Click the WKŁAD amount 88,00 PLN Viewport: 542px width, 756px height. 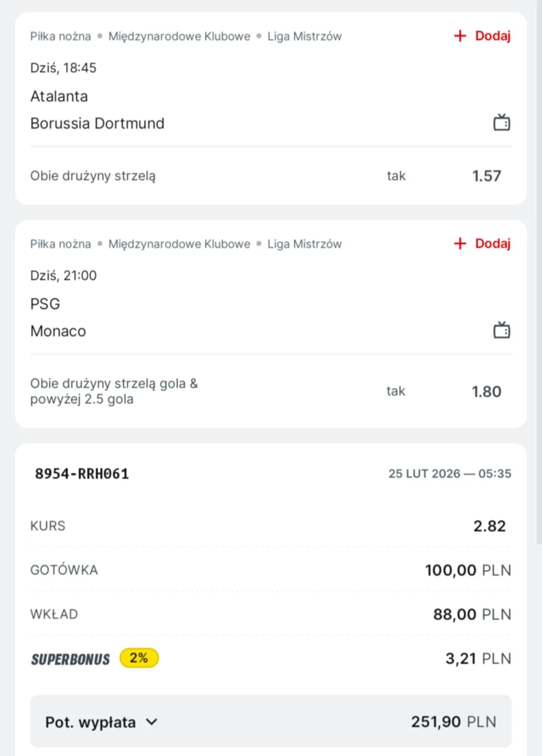tap(472, 614)
